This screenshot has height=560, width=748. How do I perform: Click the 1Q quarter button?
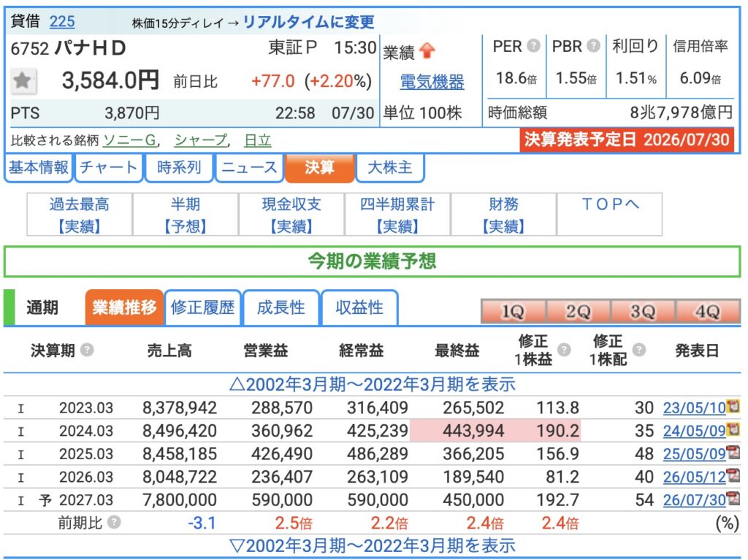pyautogui.click(x=514, y=312)
